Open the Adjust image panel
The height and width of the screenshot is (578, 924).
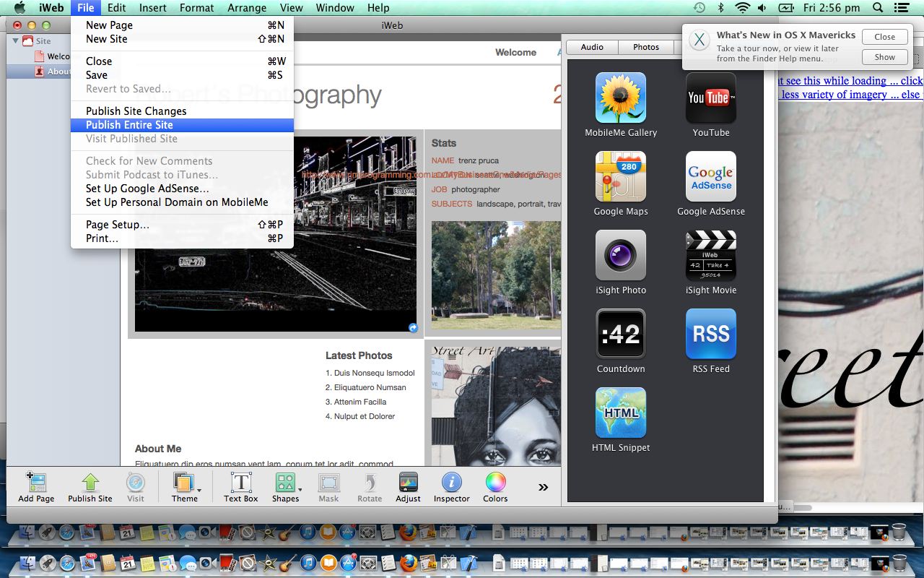click(408, 483)
